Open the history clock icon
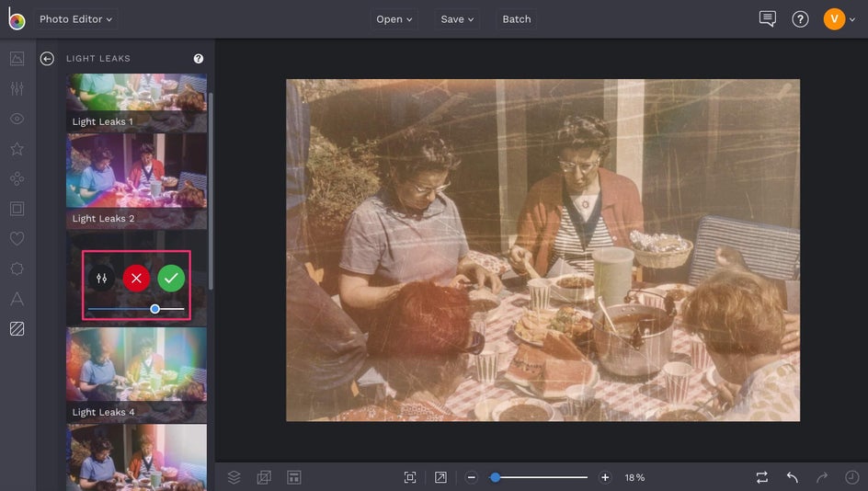 [x=852, y=477]
